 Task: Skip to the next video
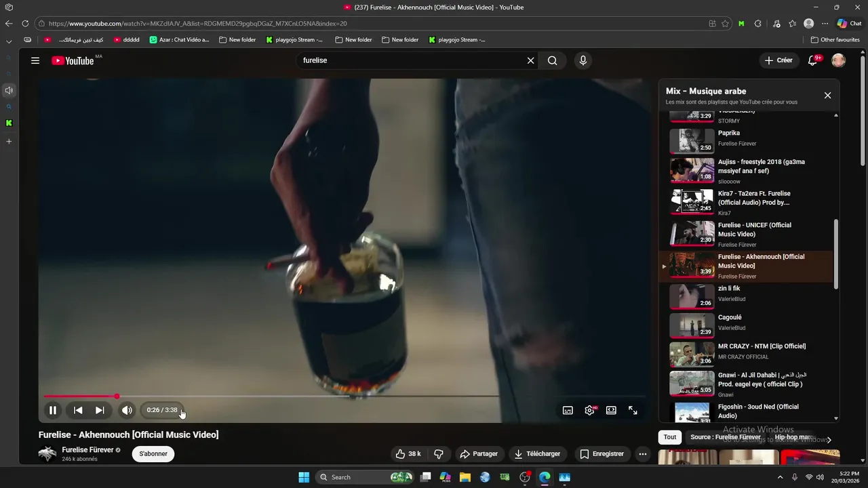click(100, 410)
